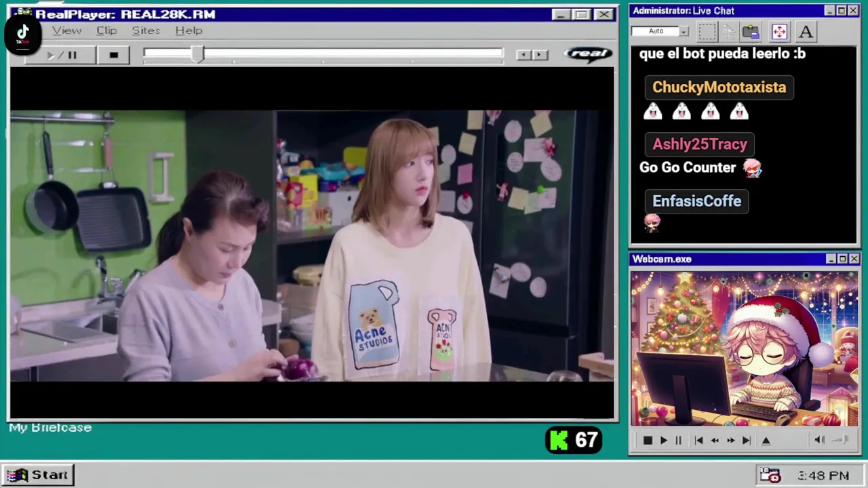Minimize the Live Chat window
The width and height of the screenshot is (868, 488).
pyautogui.click(x=830, y=11)
